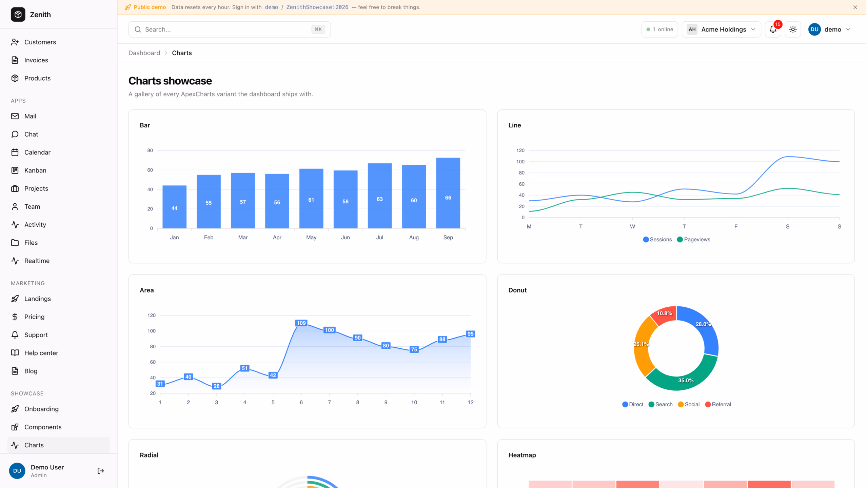Click the rocket icon in demo banner
The height and width of the screenshot is (488, 868).
(x=128, y=7)
